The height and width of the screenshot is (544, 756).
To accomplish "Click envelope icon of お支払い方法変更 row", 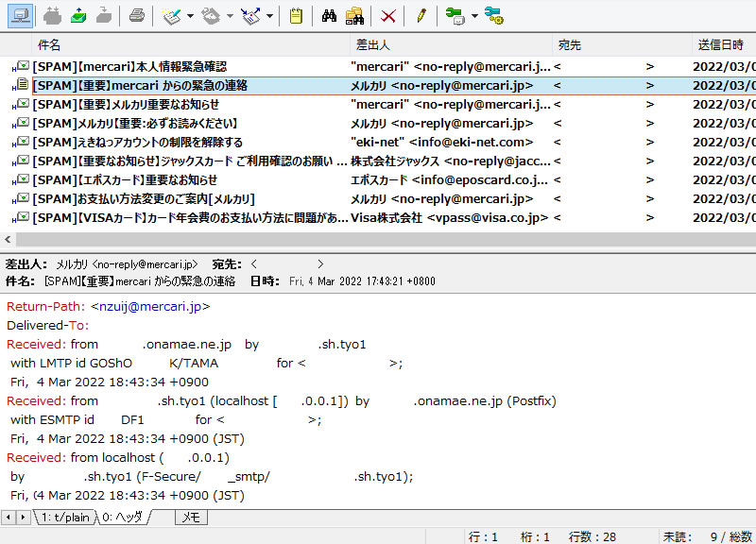I will pyautogui.click(x=23, y=198).
